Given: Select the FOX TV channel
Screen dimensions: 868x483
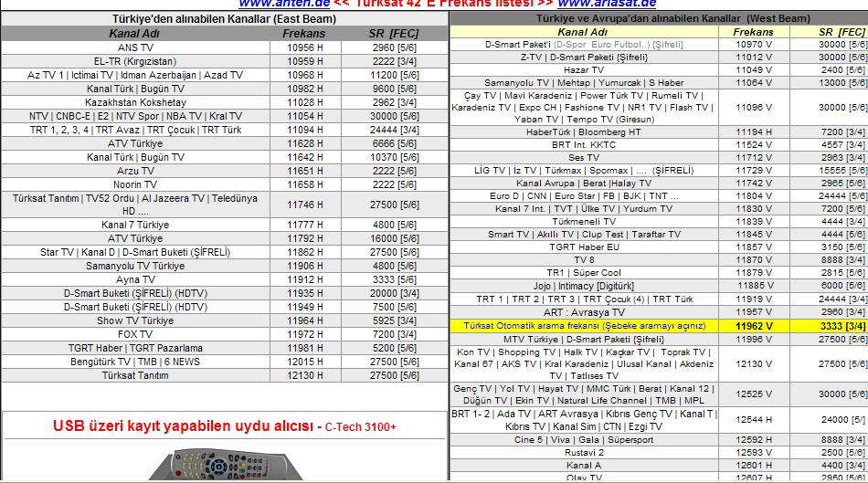Looking at the screenshot, I should (135, 334).
